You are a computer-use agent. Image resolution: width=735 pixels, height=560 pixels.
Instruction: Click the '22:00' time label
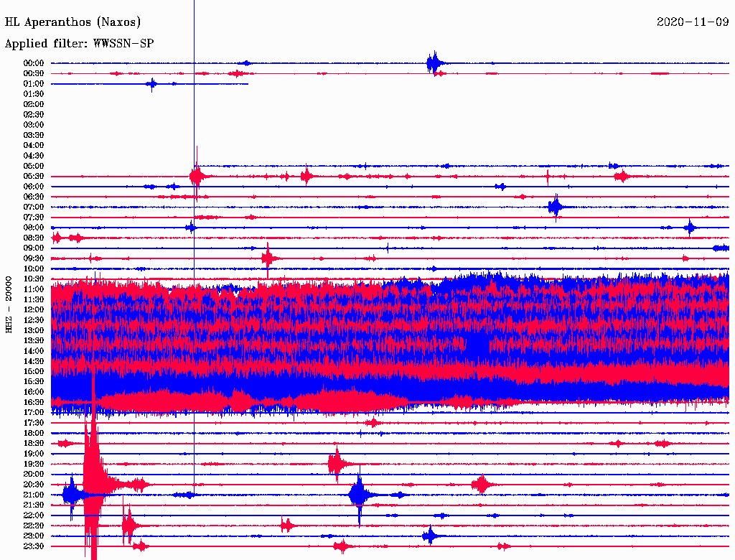coord(34,515)
